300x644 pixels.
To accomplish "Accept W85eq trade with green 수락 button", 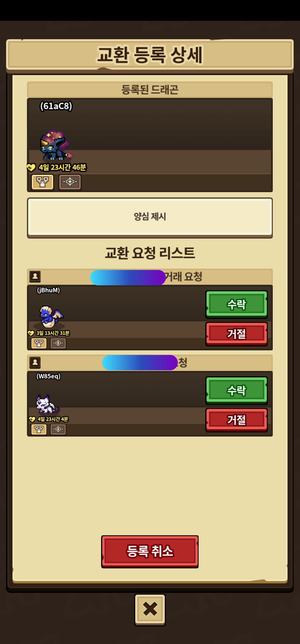I will coord(236,390).
